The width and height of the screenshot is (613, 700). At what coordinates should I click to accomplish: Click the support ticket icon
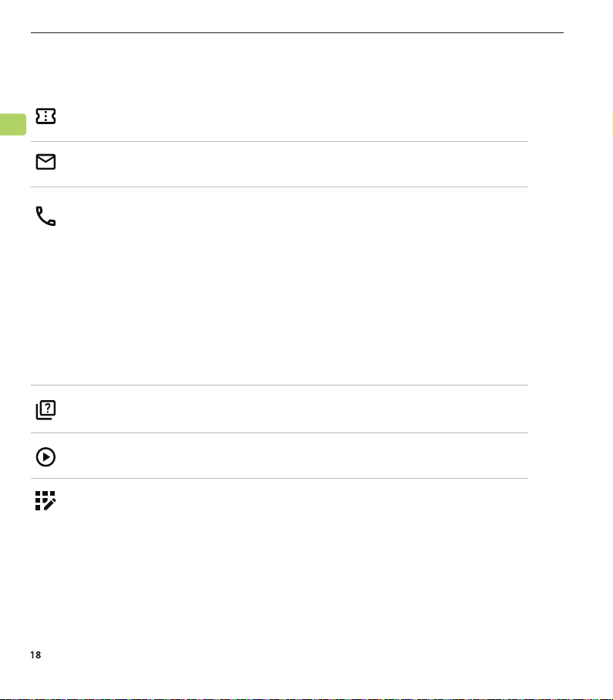click(x=45, y=116)
